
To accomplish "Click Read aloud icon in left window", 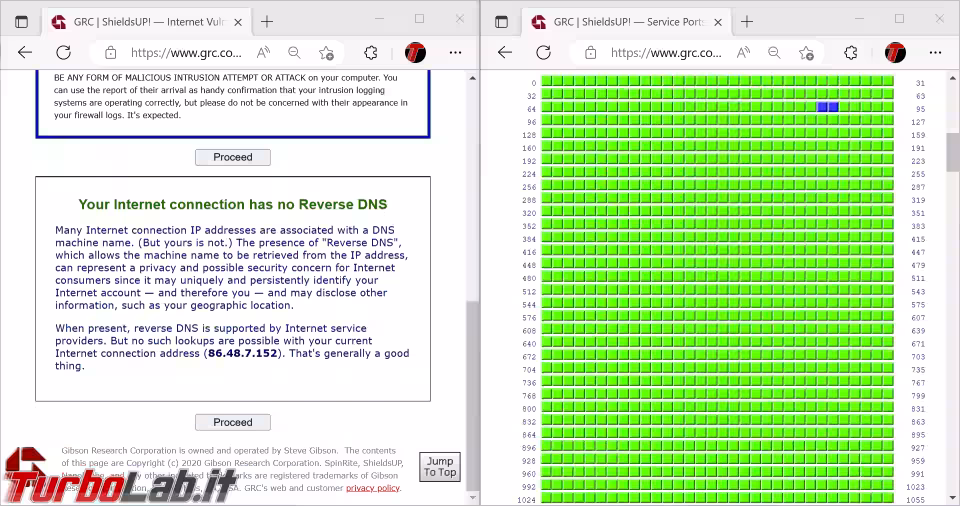I will point(263,53).
